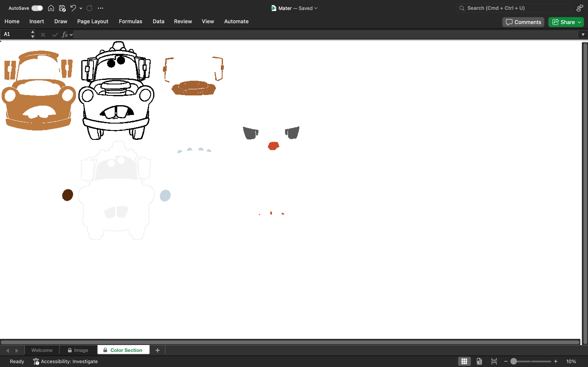Toggle the AutoSave switch
588x367 pixels.
37,8
